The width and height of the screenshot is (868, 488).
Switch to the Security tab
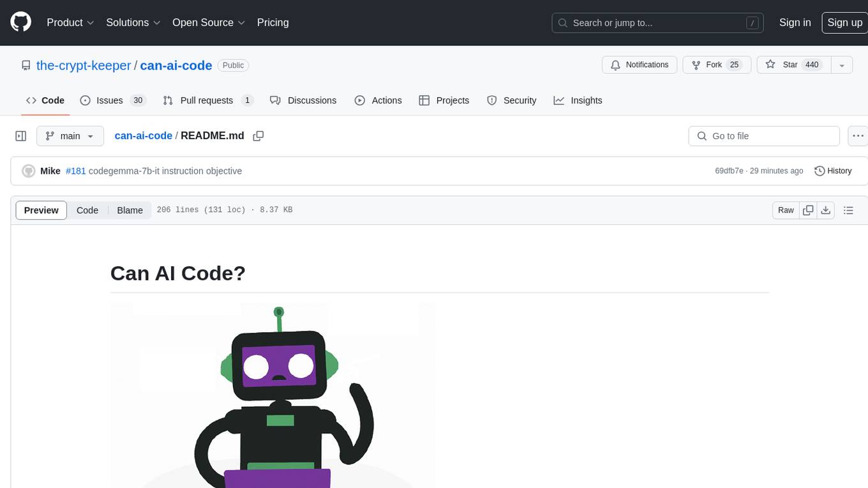512,100
